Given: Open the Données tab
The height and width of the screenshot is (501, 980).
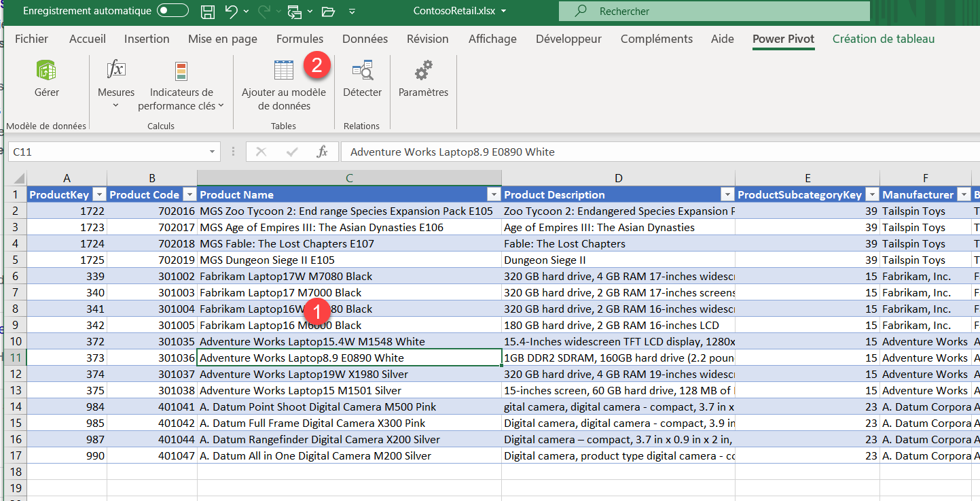Looking at the screenshot, I should click(x=365, y=39).
